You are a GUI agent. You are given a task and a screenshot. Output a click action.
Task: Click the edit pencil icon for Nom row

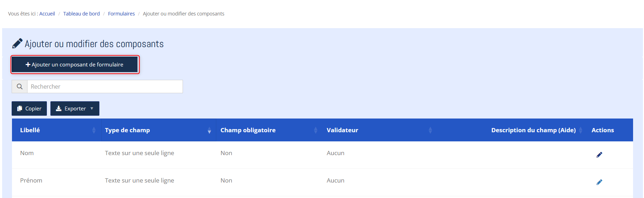pos(599,155)
